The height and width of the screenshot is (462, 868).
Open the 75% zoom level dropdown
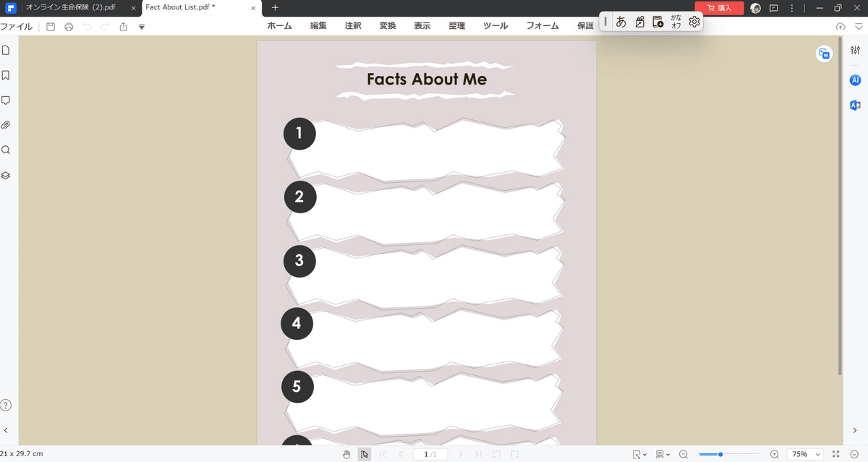pyautogui.click(x=805, y=454)
